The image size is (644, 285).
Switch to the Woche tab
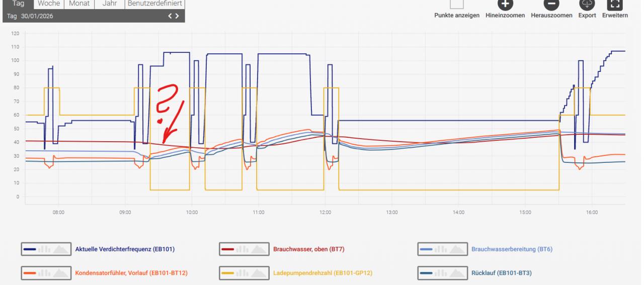pyautogui.click(x=49, y=4)
